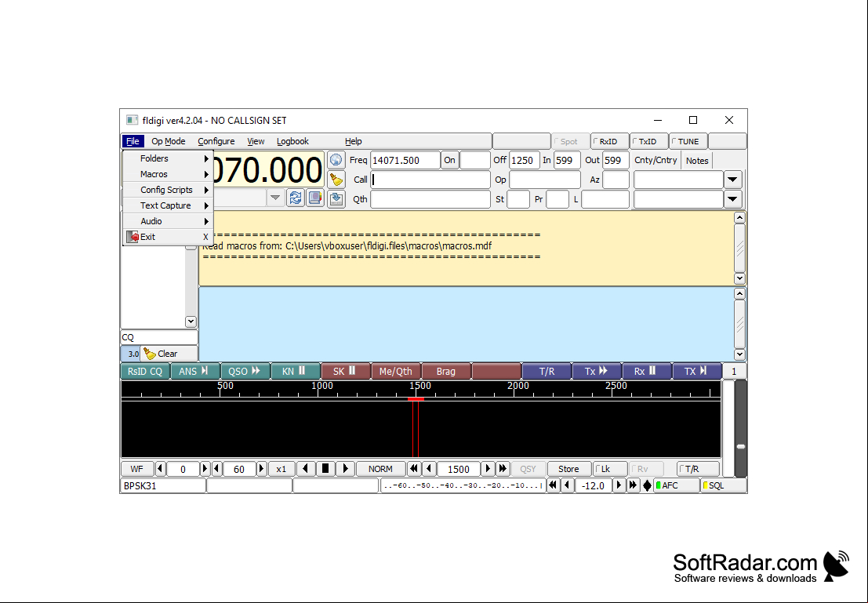Screen dimensions: 868x603
Task: Expand the Audio submenu
Action: pos(168,221)
